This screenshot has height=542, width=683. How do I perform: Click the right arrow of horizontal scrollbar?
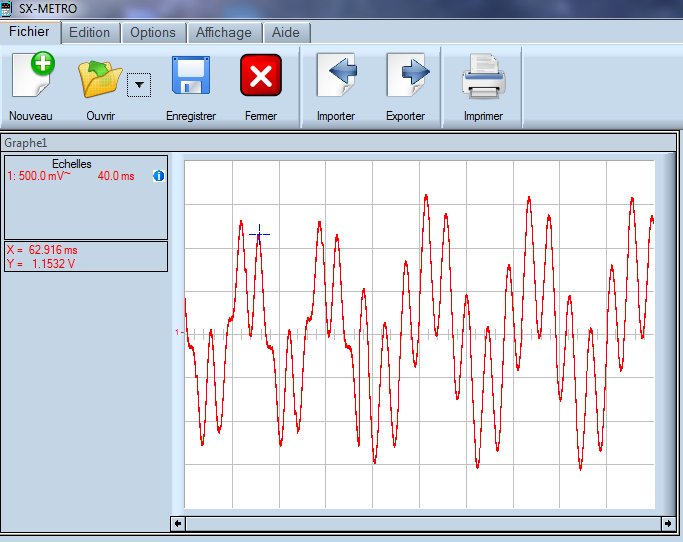pyautogui.click(x=668, y=523)
